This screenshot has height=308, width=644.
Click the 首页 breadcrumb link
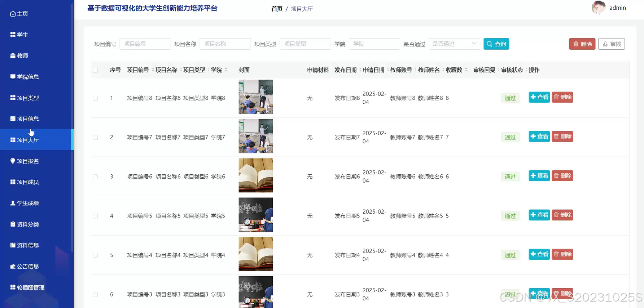[x=277, y=9]
